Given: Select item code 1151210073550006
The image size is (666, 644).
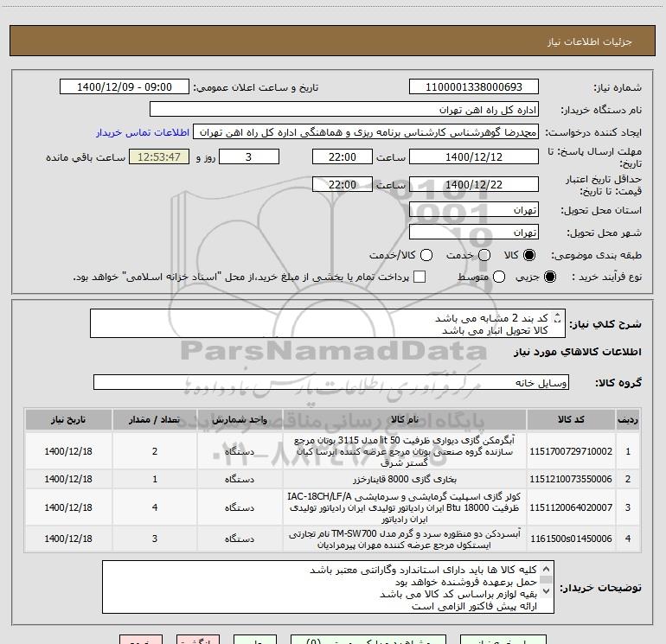Looking at the screenshot, I should click(571, 479).
